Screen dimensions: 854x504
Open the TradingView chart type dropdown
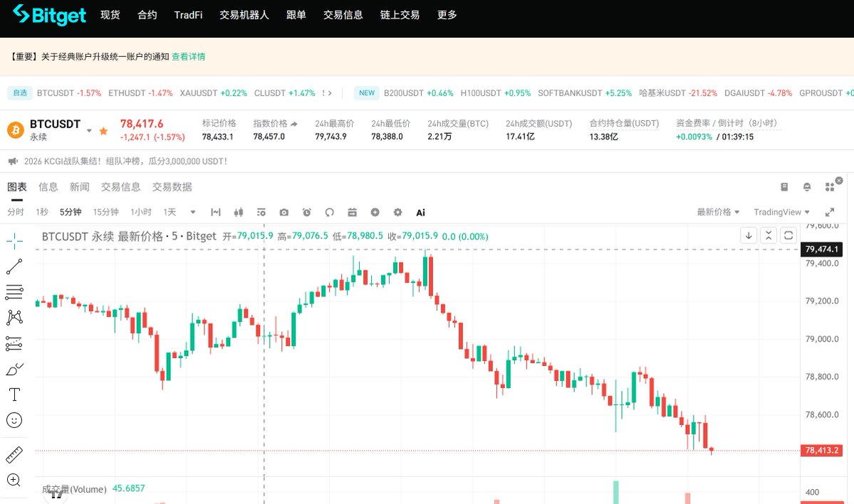tap(781, 212)
